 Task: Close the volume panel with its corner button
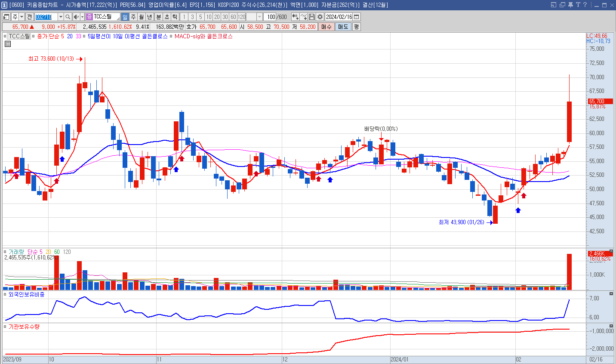click(x=611, y=252)
